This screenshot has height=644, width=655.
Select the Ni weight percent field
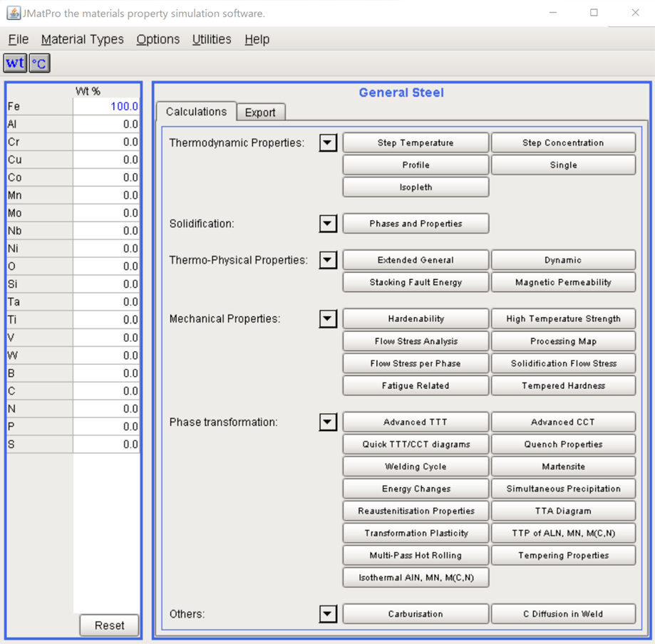click(106, 249)
